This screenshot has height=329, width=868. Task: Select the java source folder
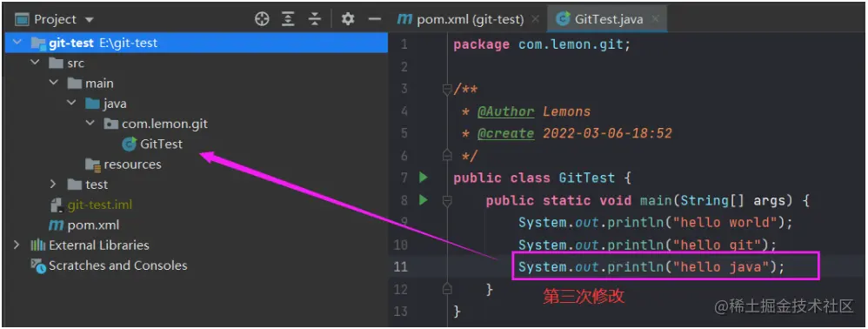115,104
